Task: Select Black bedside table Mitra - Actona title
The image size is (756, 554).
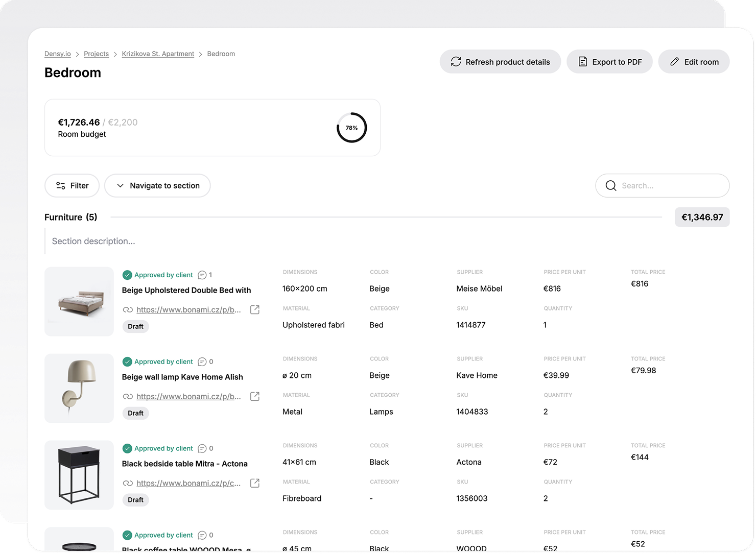Action: coord(184,464)
